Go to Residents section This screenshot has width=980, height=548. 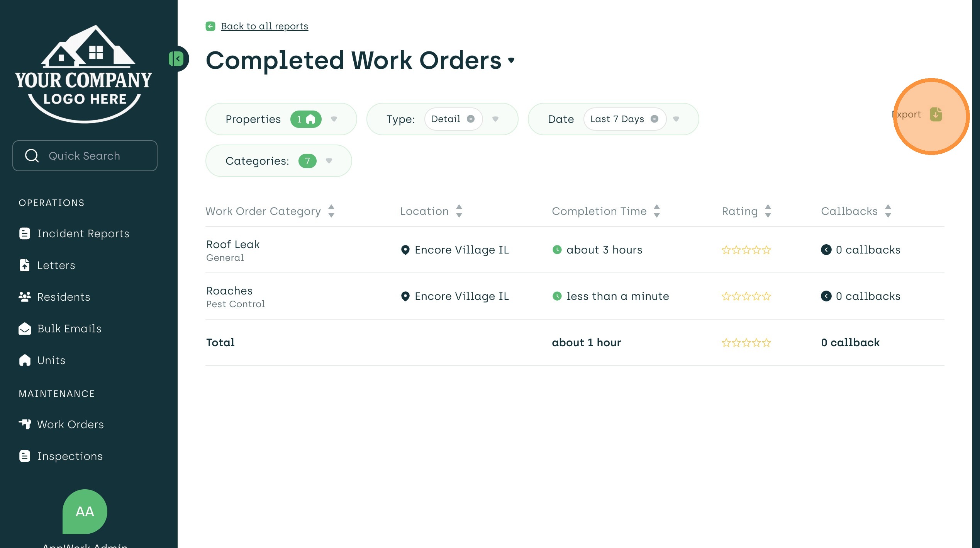pos(63,297)
